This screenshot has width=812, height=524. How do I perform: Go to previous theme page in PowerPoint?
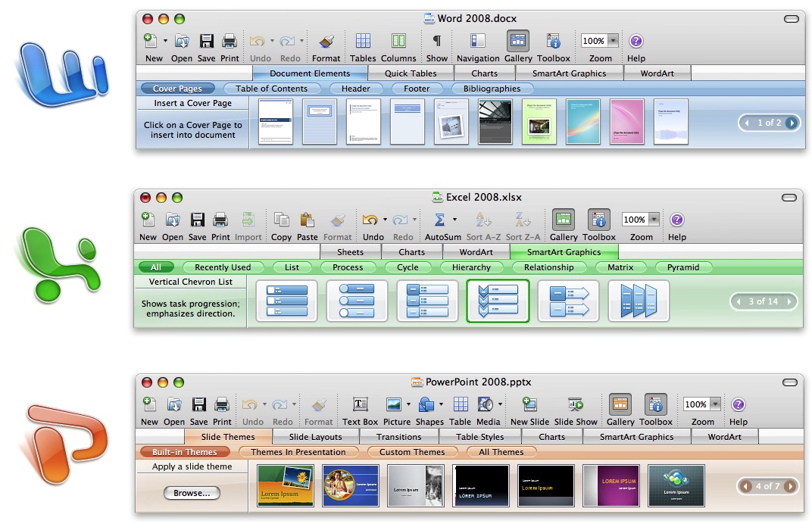click(746, 486)
